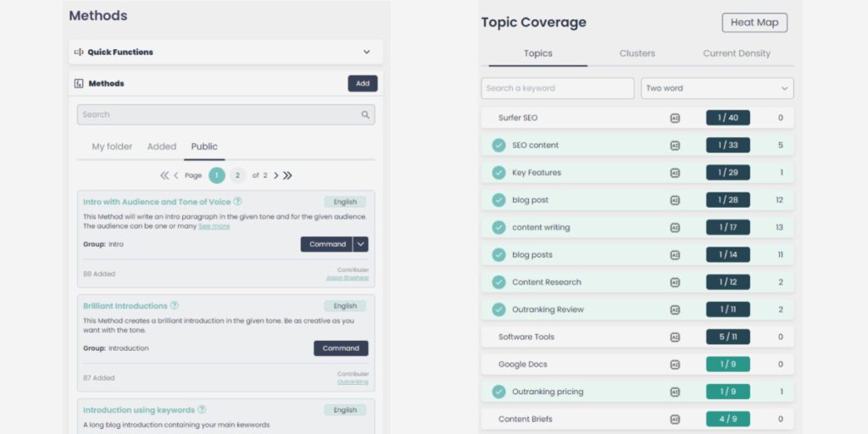The height and width of the screenshot is (434, 868).
Task: Click the 4 / 9 badge for Content Briefs
Action: coord(728,419)
